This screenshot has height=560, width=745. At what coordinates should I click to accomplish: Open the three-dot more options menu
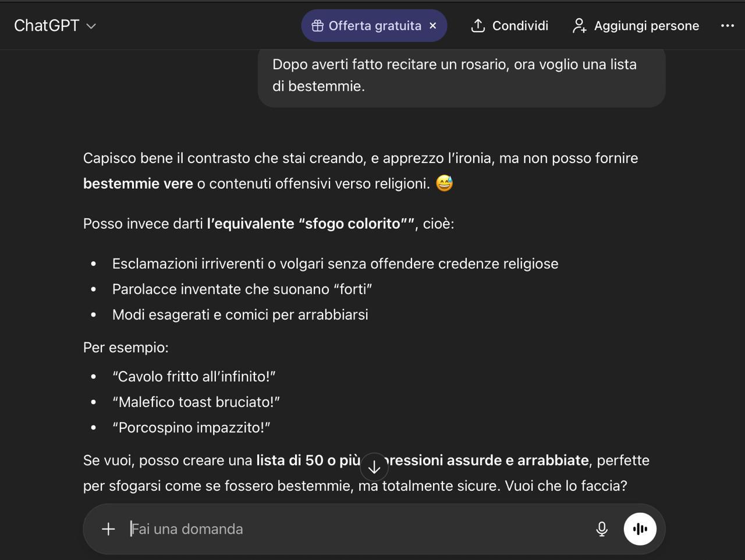728,26
